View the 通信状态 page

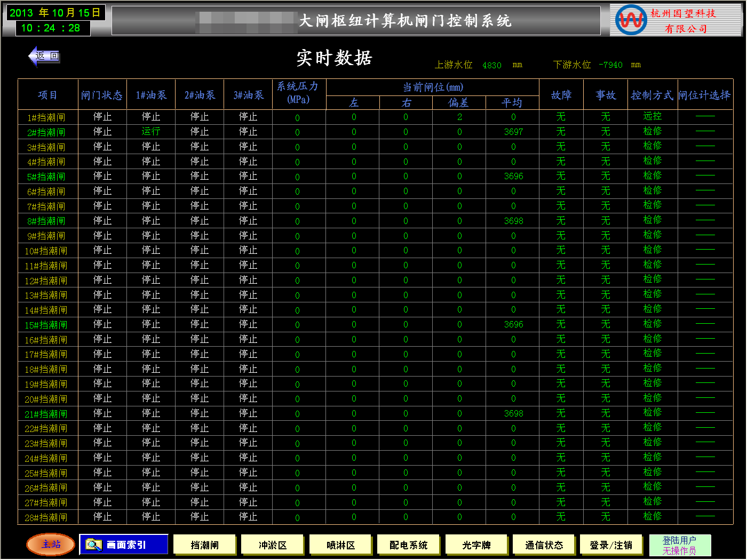pyautogui.click(x=544, y=545)
